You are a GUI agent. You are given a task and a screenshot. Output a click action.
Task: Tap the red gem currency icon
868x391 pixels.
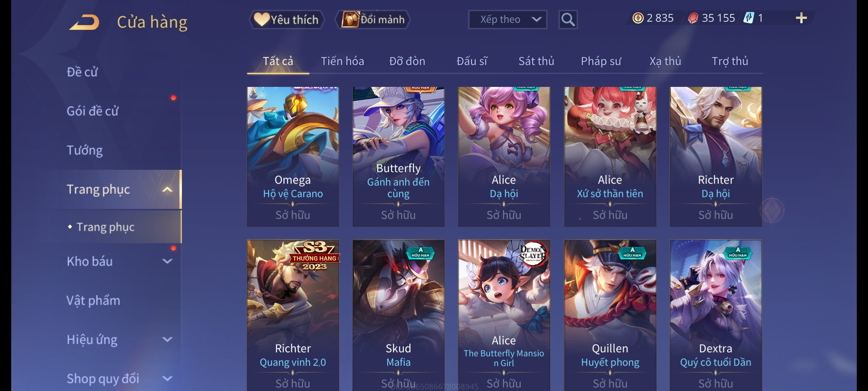[x=693, y=18]
